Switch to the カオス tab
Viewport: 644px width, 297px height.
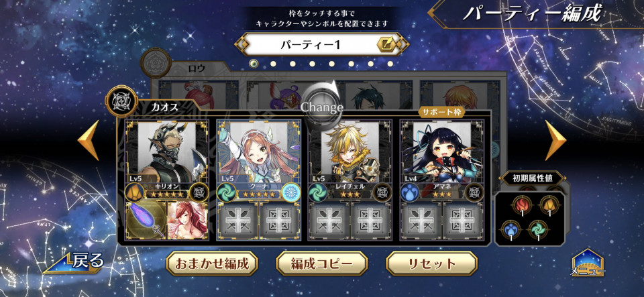[165, 107]
